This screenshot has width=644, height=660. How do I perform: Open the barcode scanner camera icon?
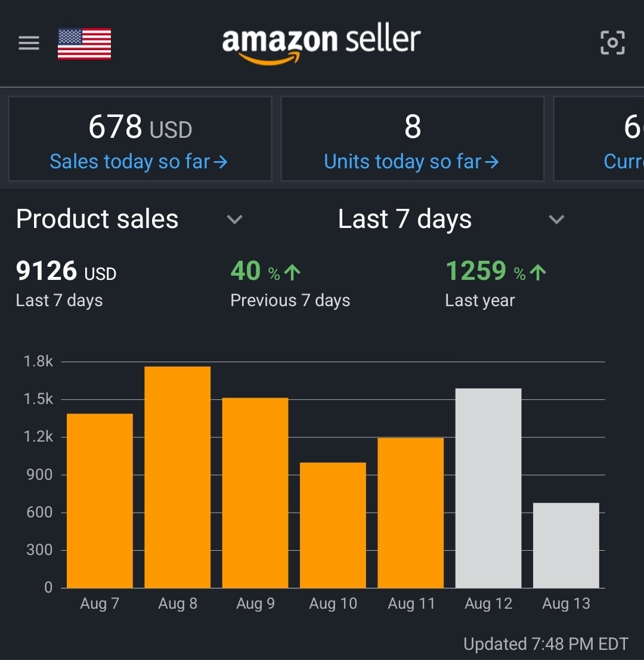coord(612,42)
